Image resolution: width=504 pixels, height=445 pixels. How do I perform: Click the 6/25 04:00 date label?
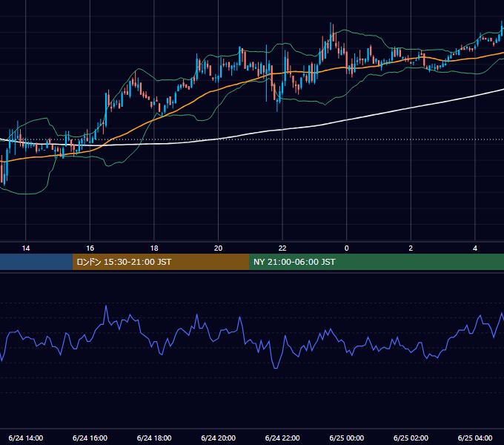475,438
